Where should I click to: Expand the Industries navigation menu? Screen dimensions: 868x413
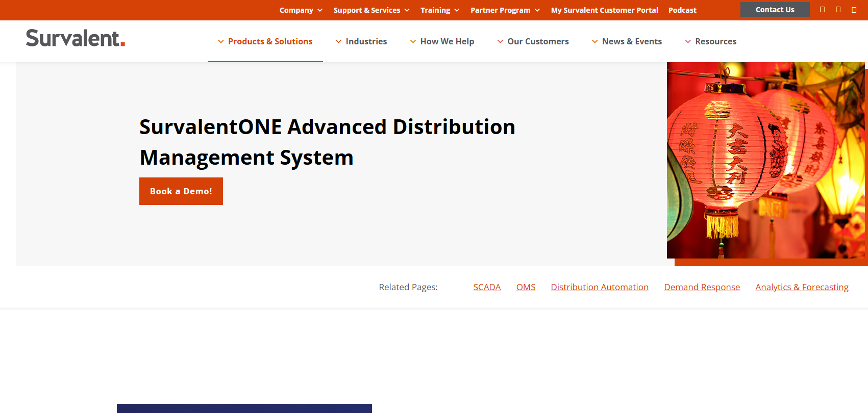(x=361, y=41)
